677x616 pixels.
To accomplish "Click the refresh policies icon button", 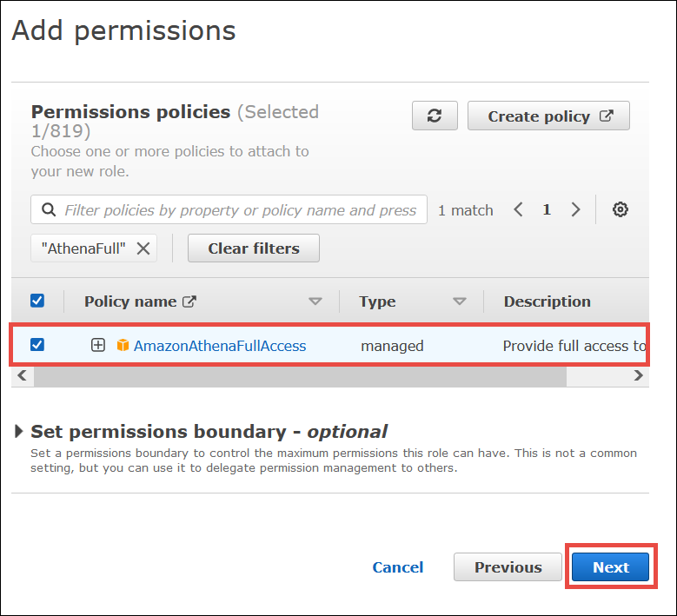I will click(435, 116).
